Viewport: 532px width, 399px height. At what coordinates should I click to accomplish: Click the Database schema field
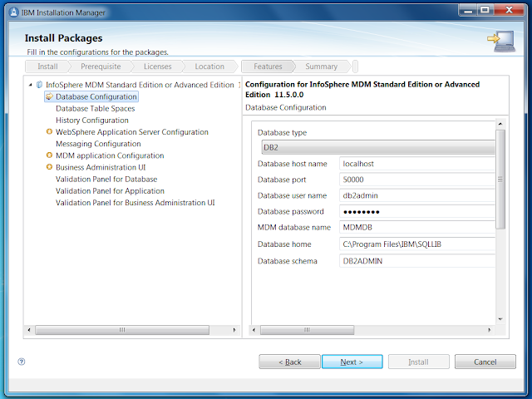(x=417, y=261)
